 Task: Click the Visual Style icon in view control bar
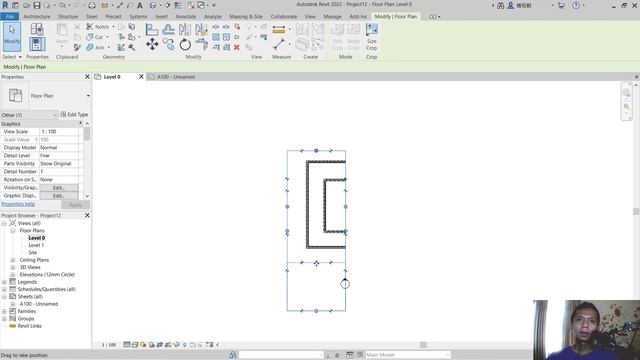tap(135, 345)
